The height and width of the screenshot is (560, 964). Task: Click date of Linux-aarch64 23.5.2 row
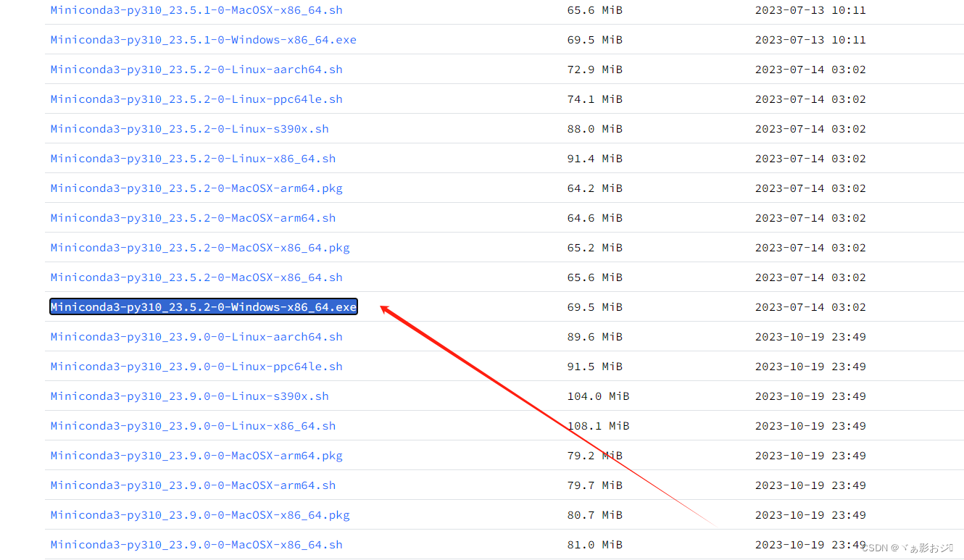810,70
